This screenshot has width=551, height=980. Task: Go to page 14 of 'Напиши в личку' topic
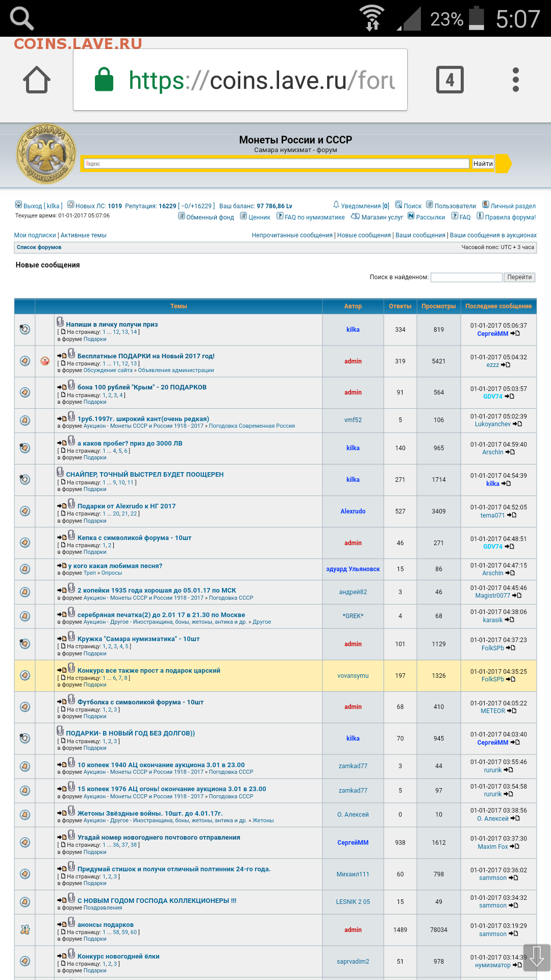(x=134, y=332)
